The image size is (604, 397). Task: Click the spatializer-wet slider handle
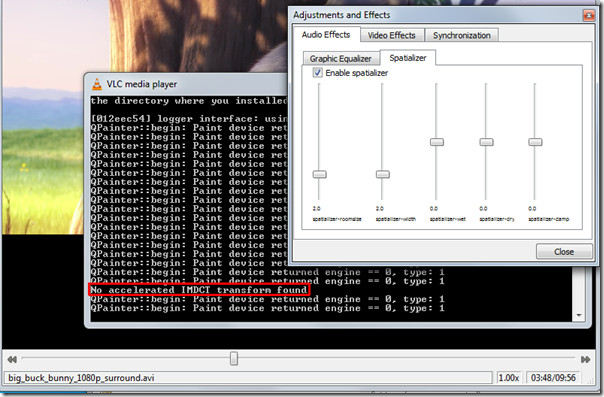pos(437,142)
